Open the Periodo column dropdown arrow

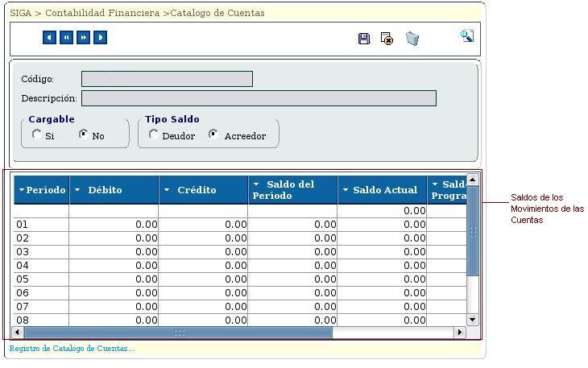[x=22, y=190]
